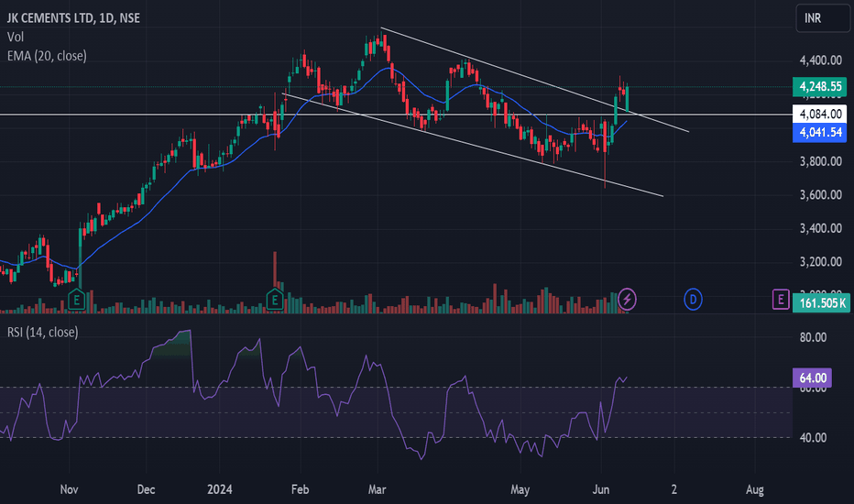Click the 3,600.00 price axis label
Viewport: 854px width, 504px height.
point(820,195)
